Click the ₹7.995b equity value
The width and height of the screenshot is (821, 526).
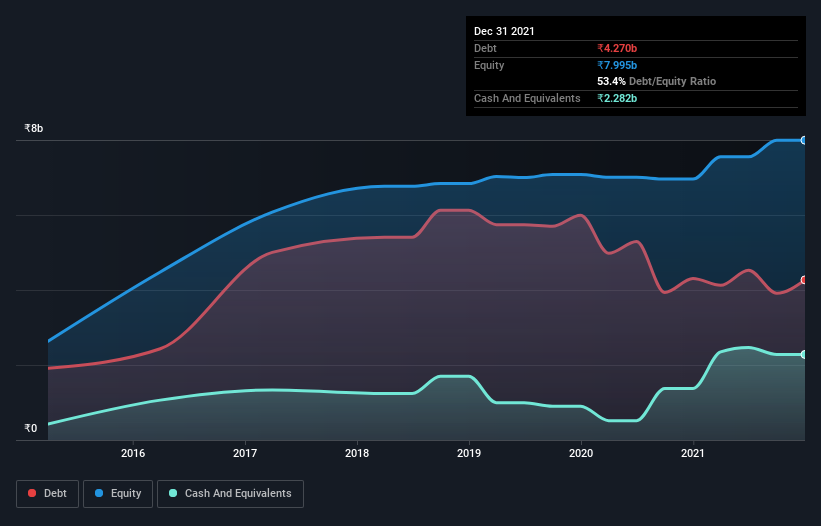tap(617, 65)
